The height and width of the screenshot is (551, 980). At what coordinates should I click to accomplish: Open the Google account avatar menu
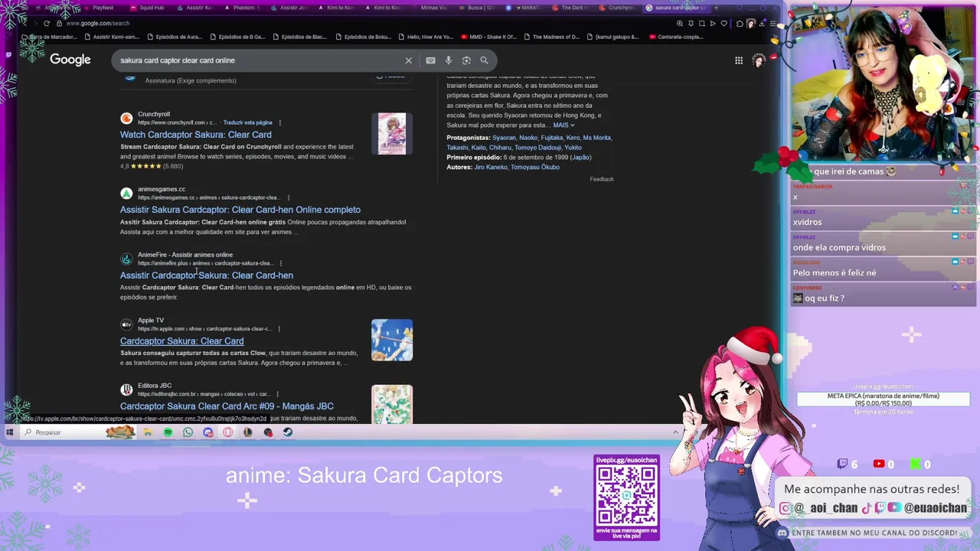(758, 60)
